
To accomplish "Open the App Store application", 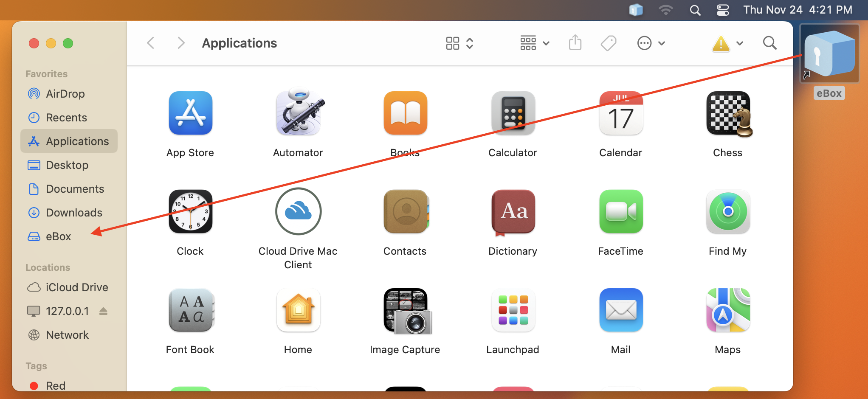I will (x=190, y=113).
